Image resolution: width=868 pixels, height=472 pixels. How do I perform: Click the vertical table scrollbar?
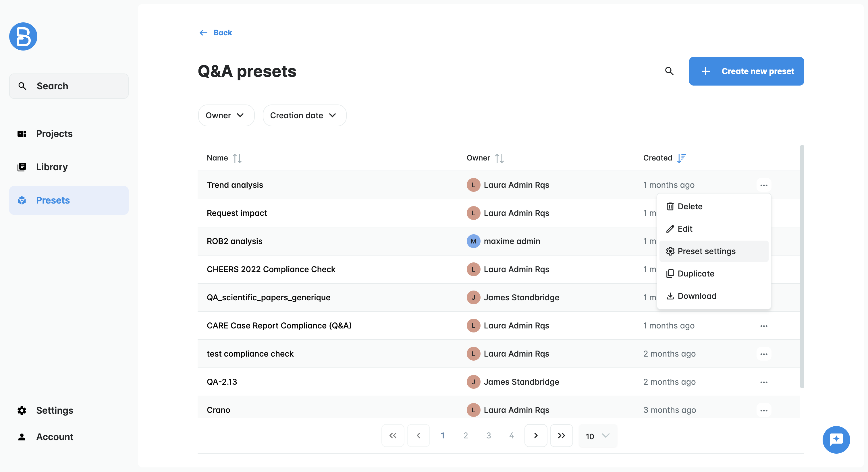tap(802, 266)
